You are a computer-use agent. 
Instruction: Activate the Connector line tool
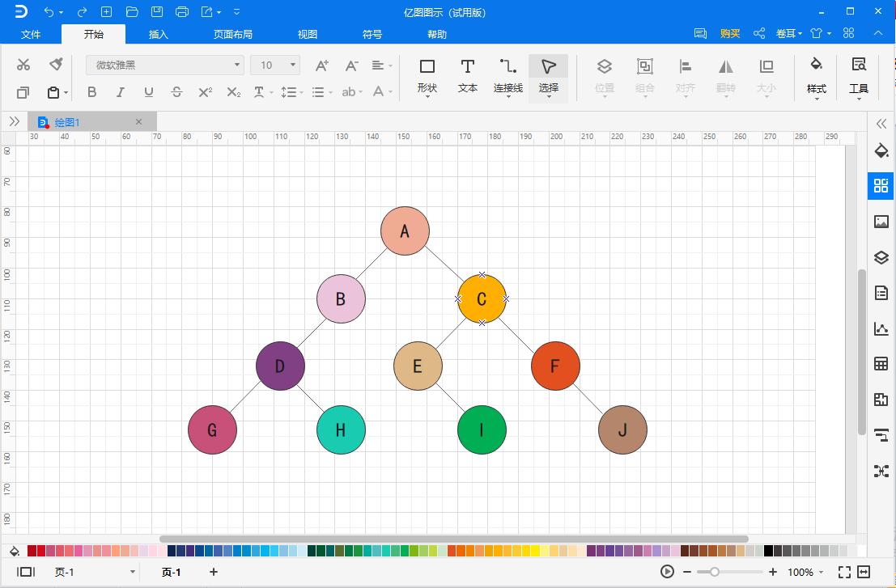507,74
